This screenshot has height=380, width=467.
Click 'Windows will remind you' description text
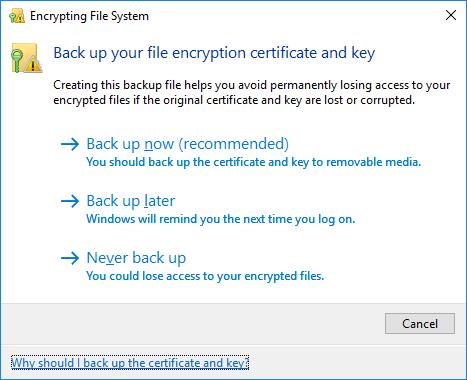(x=221, y=219)
